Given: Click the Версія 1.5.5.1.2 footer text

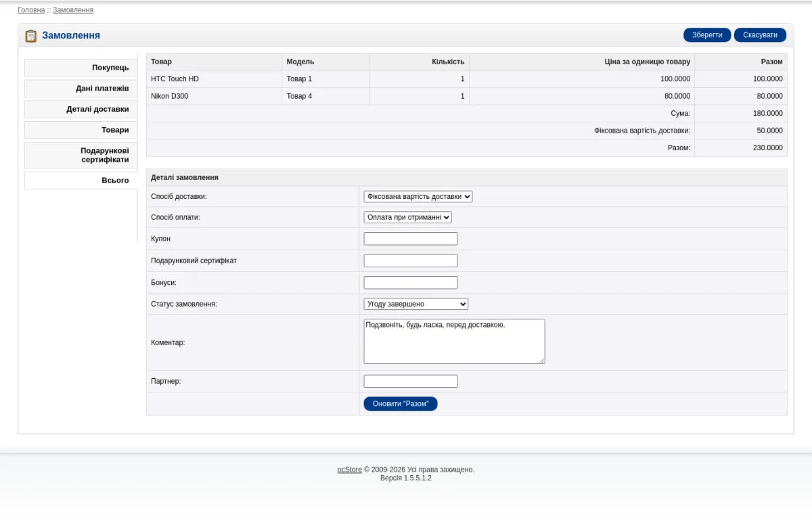Looking at the screenshot, I should pyautogui.click(x=406, y=478).
